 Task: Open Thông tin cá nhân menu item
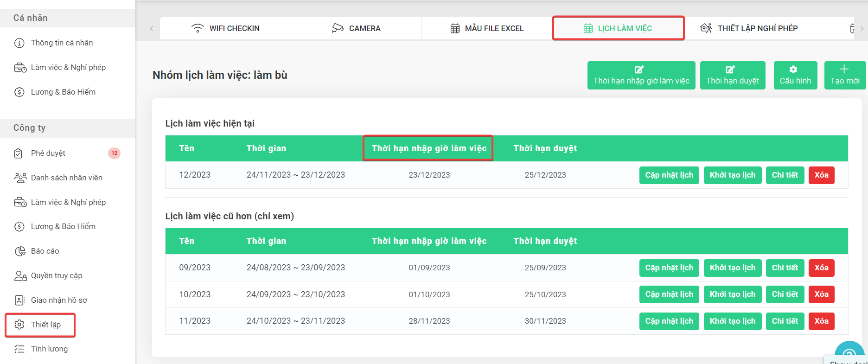62,43
